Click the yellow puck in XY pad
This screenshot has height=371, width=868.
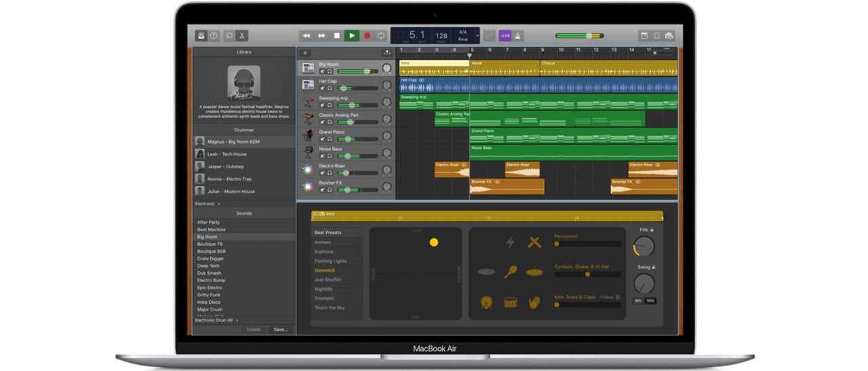pos(434,242)
